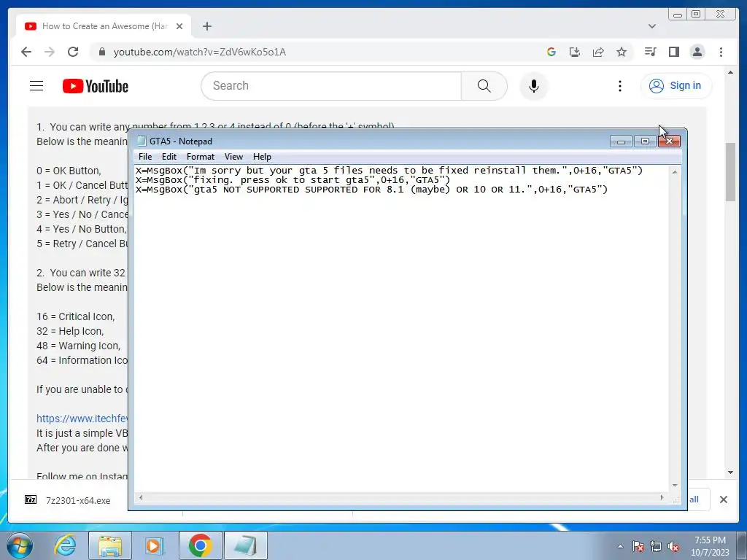
Task: Go back in Chrome
Action: pyautogui.click(x=26, y=52)
